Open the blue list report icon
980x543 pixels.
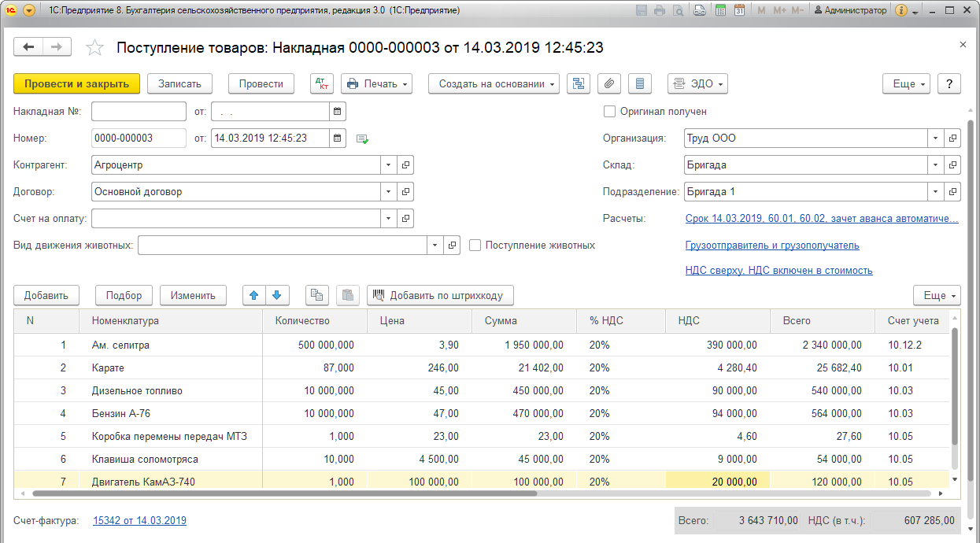[x=640, y=84]
